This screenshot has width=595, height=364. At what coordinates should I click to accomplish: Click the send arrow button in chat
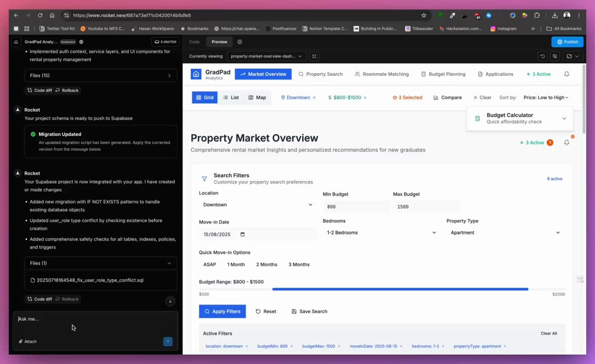168,342
